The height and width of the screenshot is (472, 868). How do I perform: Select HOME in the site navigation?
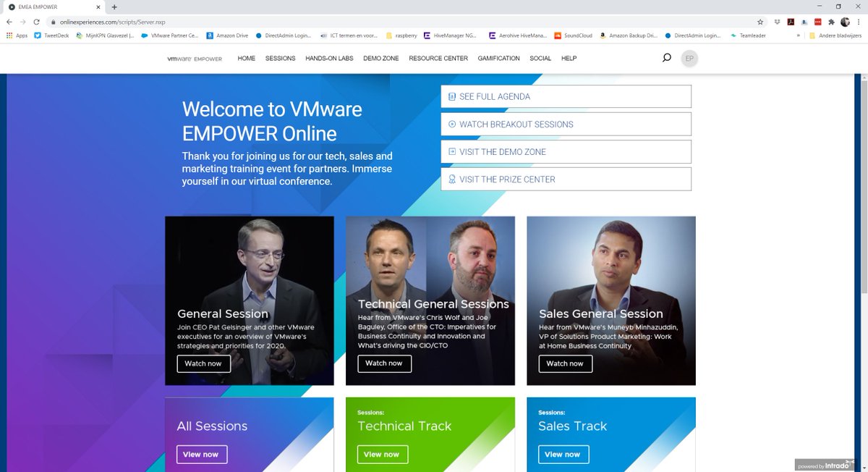click(247, 59)
